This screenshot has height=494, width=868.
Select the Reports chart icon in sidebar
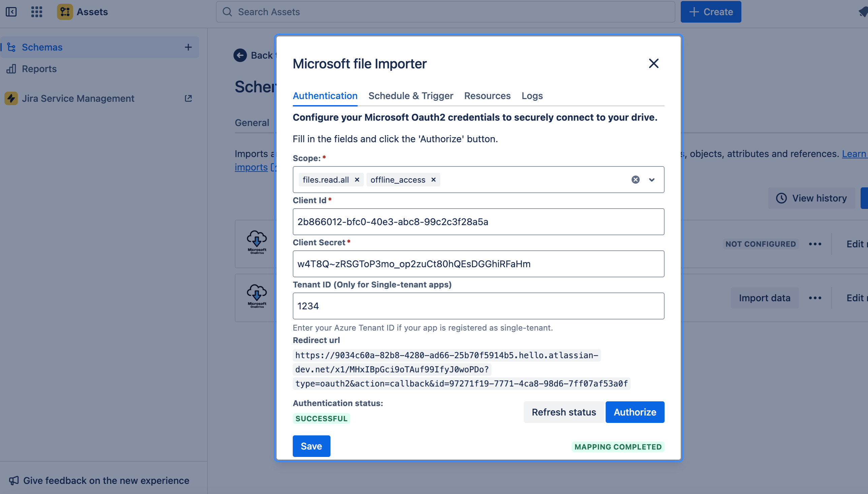click(x=11, y=69)
